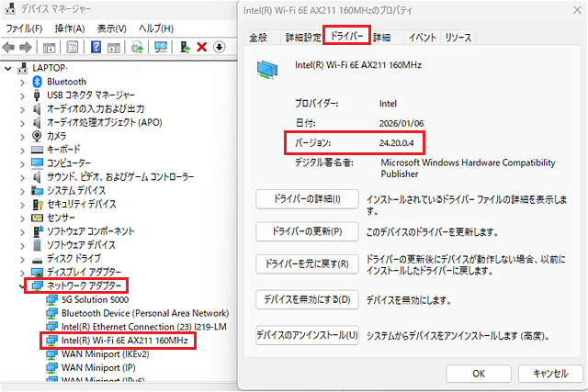The image size is (588, 392).
Task: Click the properties sheet toolbar icon
Action: (73, 47)
